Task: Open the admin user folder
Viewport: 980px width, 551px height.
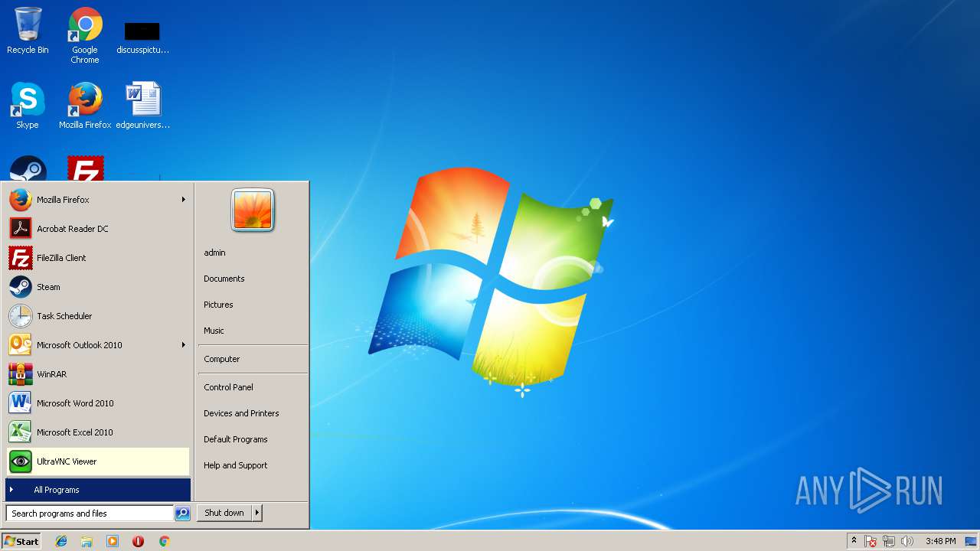Action: [x=214, y=253]
